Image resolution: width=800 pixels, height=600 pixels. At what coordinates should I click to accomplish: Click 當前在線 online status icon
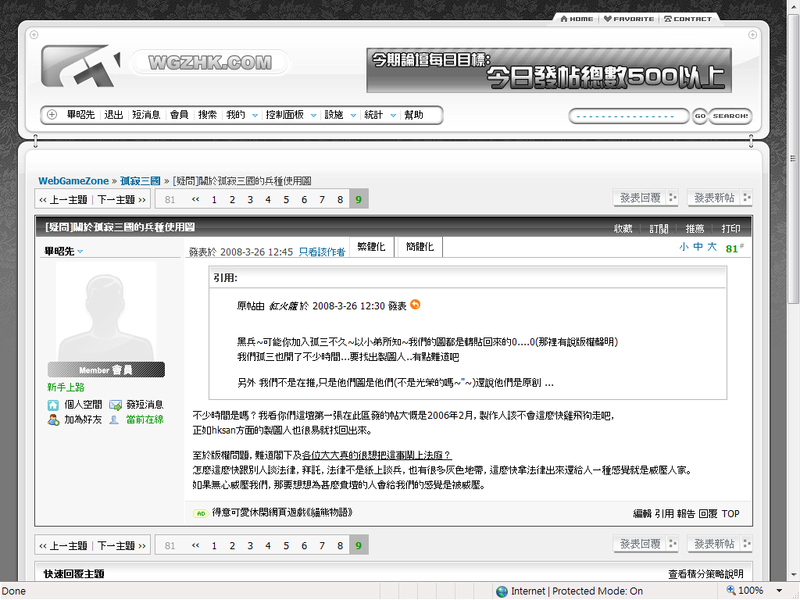114,420
